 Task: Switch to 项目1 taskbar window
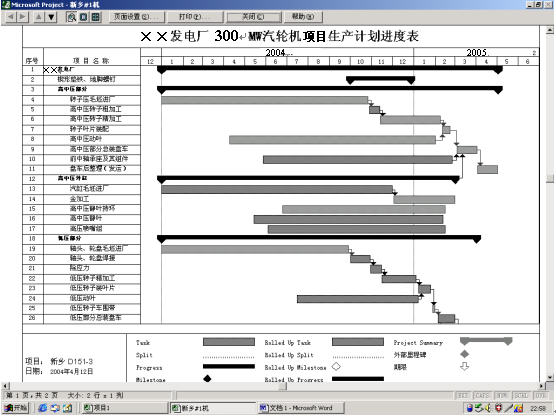pos(124,408)
